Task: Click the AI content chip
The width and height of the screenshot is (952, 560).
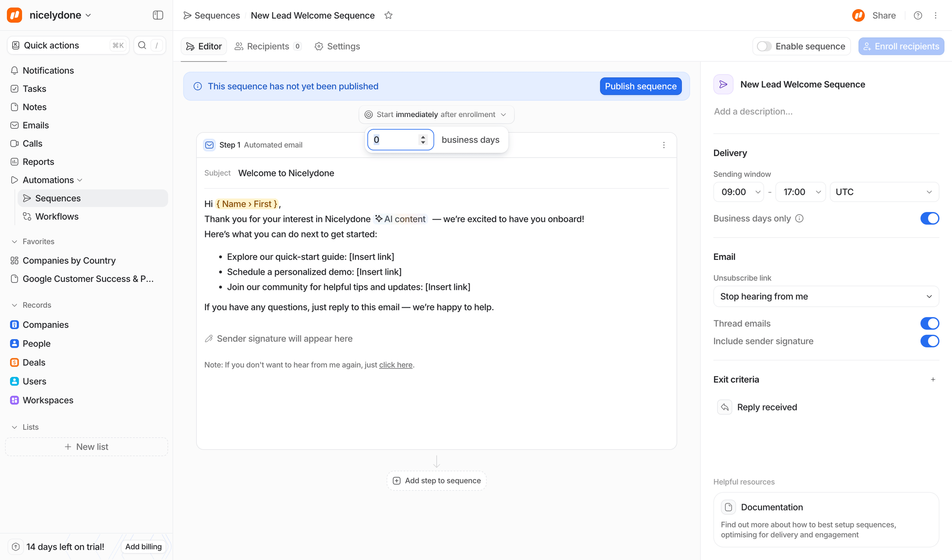Action: coord(401,219)
